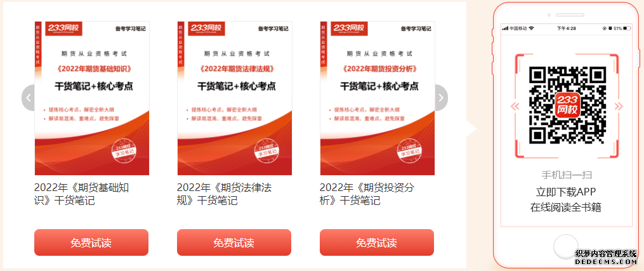Click the round stamp on 期货基础知识 cover

click(124, 150)
